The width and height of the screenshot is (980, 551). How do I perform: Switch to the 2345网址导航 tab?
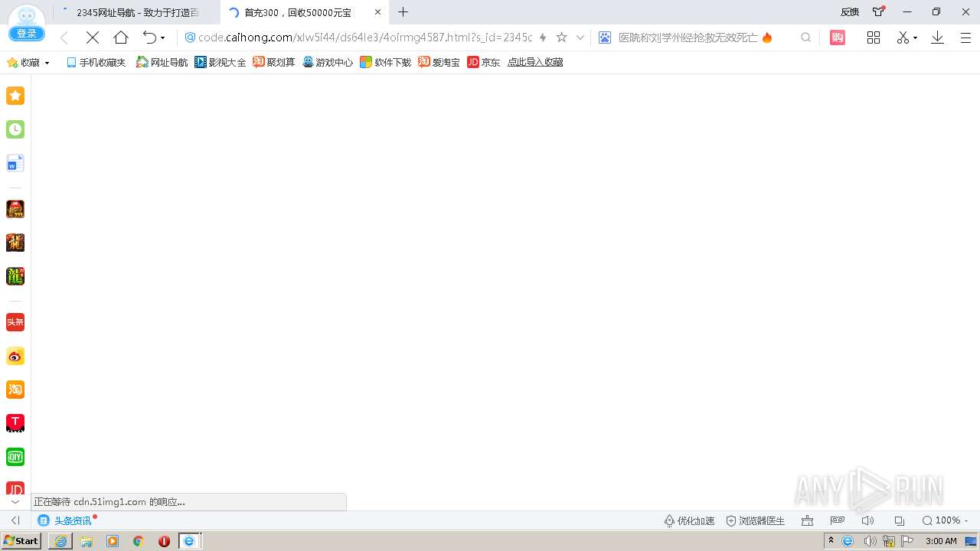click(x=137, y=12)
